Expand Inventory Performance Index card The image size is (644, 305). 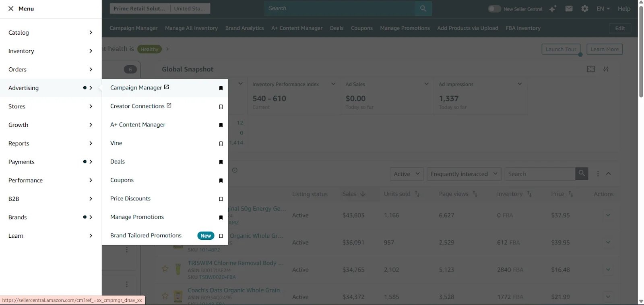pyautogui.click(x=333, y=84)
